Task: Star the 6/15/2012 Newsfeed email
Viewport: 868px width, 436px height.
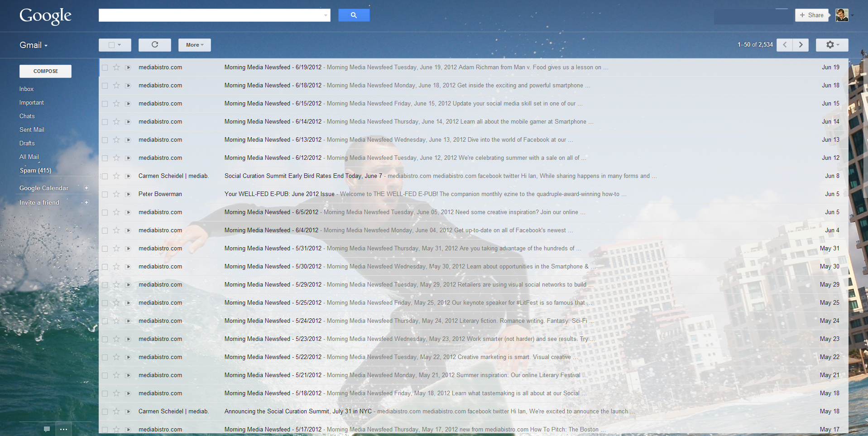Action: click(116, 104)
